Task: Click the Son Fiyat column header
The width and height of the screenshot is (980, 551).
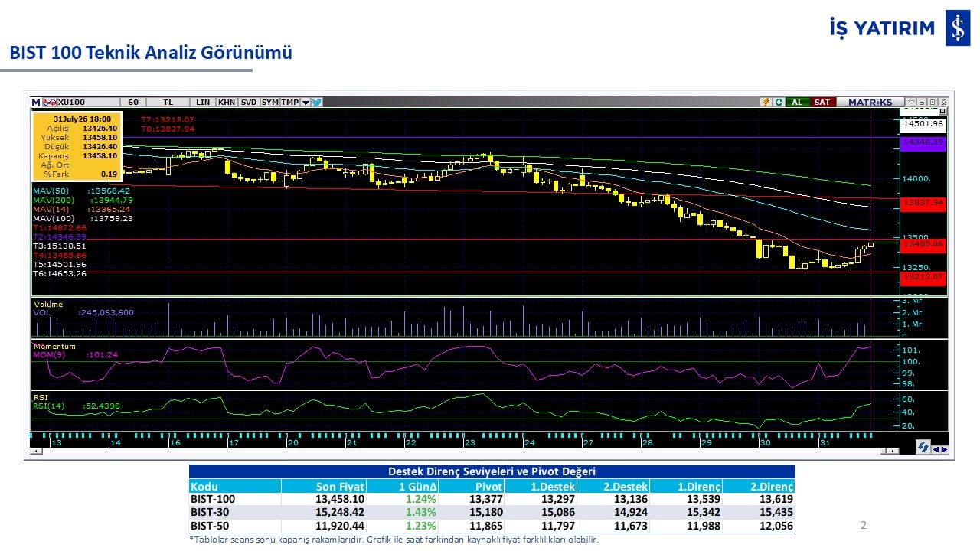Action: (341, 487)
